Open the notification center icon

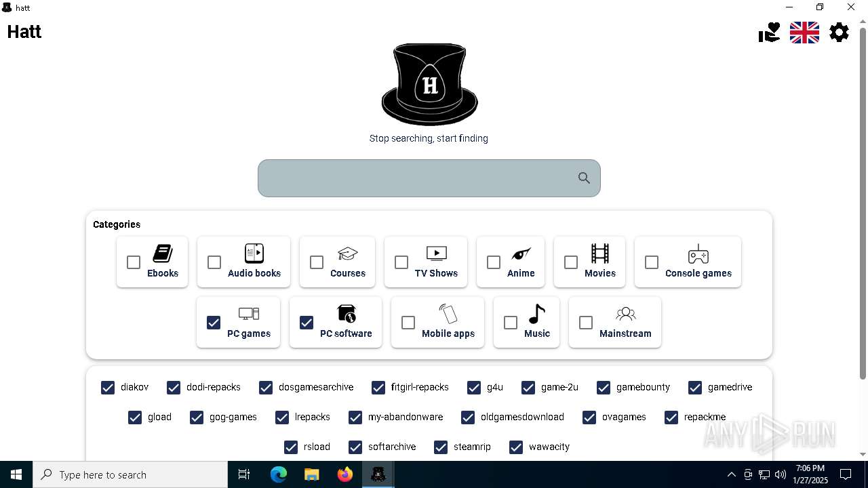(x=846, y=474)
